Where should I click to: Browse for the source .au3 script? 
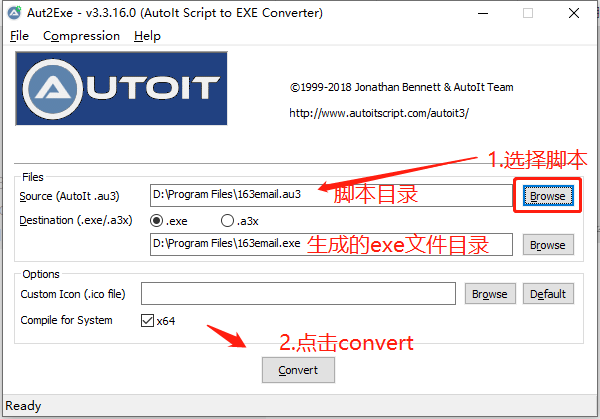548,196
